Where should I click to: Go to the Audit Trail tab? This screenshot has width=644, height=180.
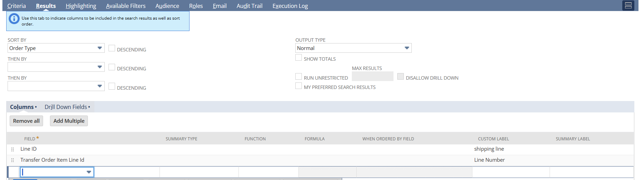coord(249,6)
